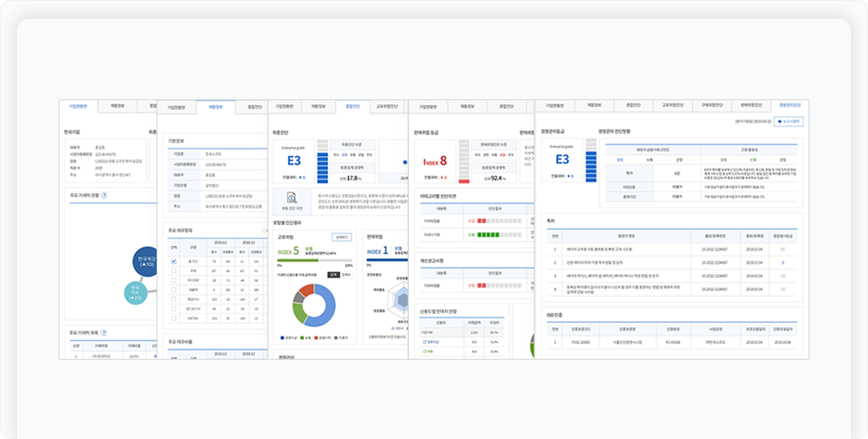Viewport: 868px width, 439px height.
Task: Select active 경영관리진단 tab in rightmost panel
Action: [x=790, y=106]
